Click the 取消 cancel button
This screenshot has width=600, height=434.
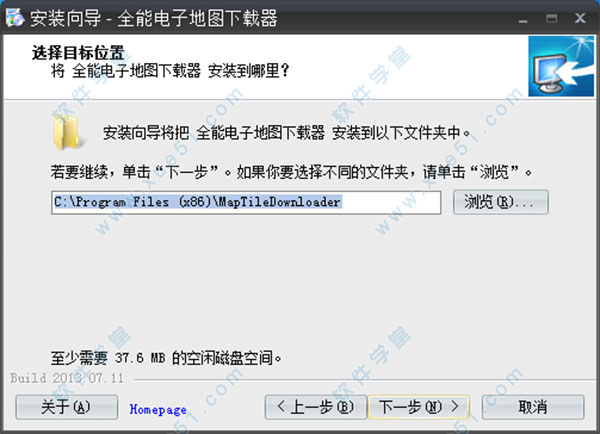pos(533,407)
